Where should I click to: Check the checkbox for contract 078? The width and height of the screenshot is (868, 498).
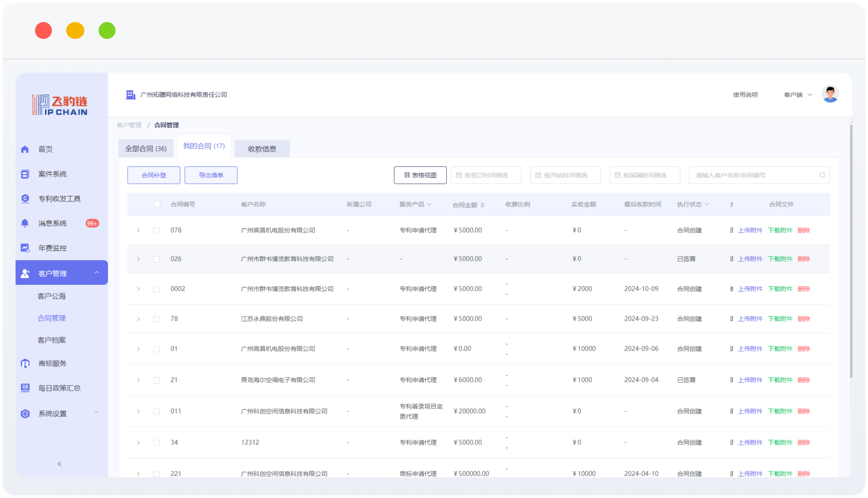coord(157,230)
